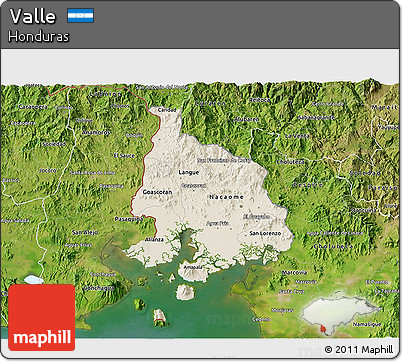Select the San Francisco de Coray label
The width and height of the screenshot is (403, 362).
(224, 160)
